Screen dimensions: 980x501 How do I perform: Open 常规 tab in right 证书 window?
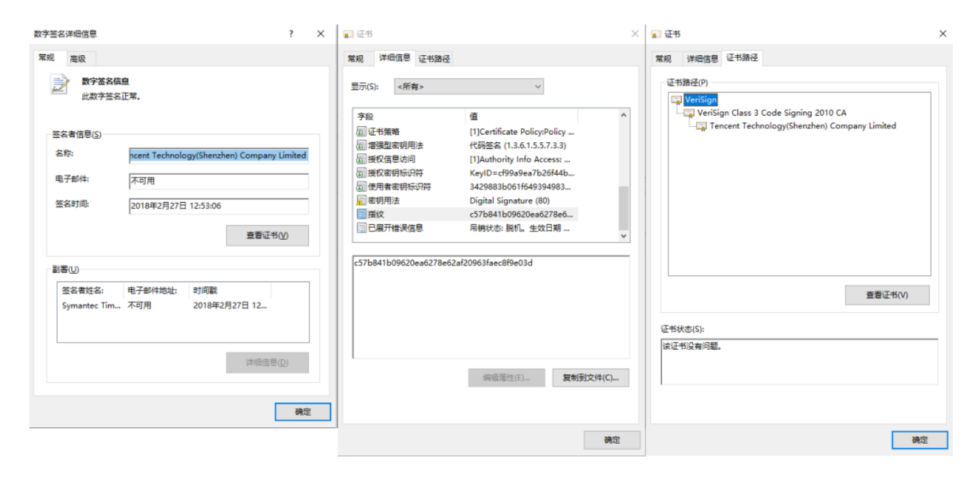664,59
